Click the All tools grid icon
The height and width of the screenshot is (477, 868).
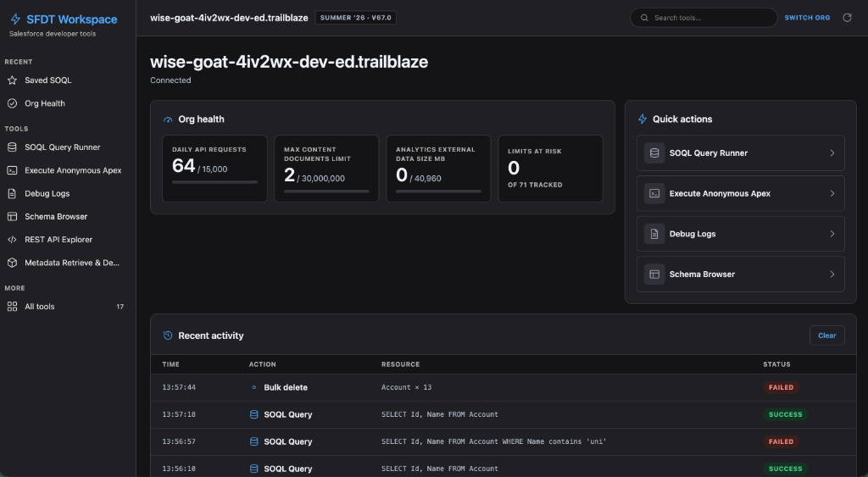click(x=12, y=307)
